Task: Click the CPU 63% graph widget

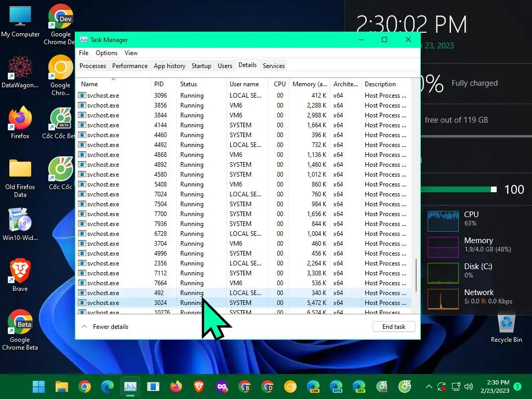Action: [x=443, y=221]
